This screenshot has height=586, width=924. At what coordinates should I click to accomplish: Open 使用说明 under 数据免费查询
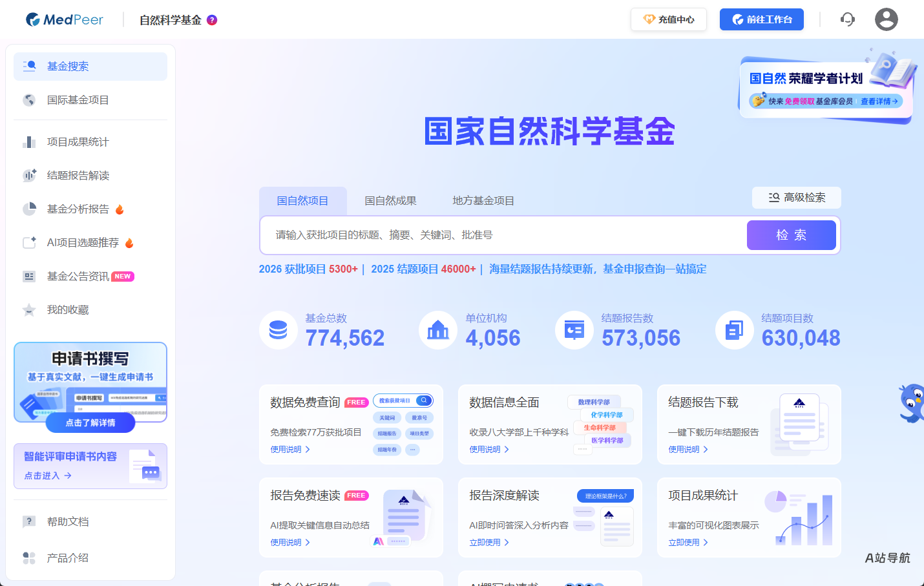(x=290, y=450)
